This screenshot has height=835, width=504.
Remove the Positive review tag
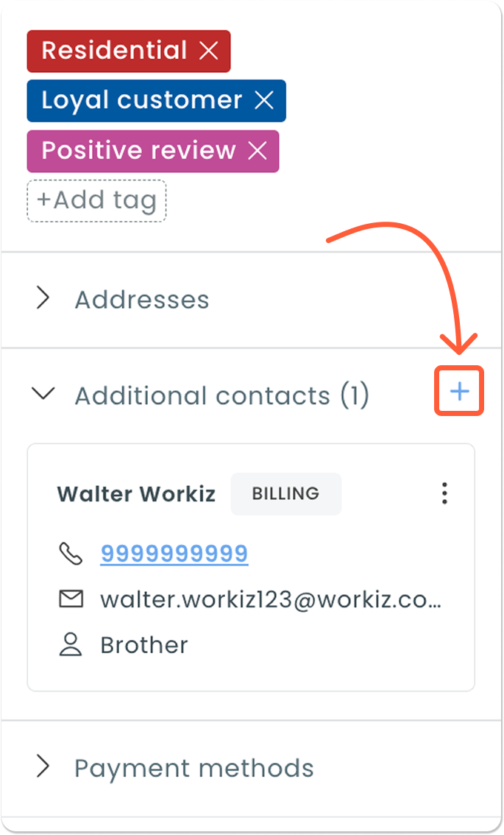[258, 151]
